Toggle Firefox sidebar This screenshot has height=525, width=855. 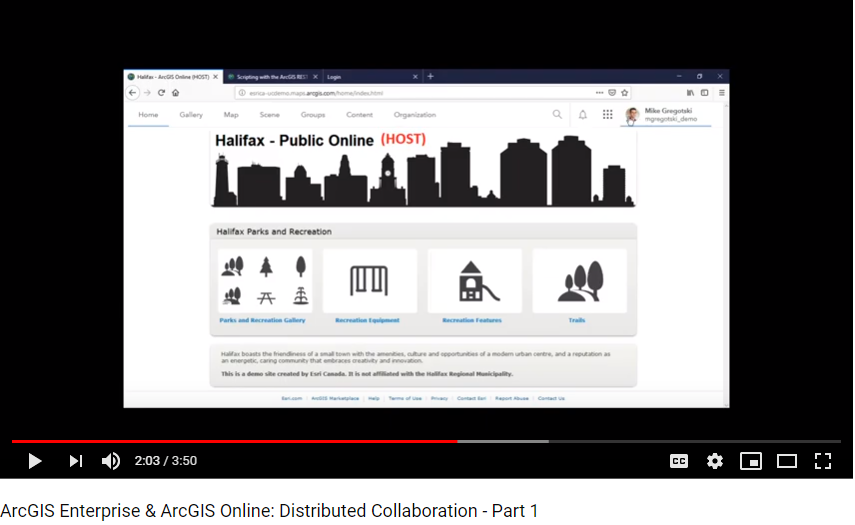(x=705, y=93)
